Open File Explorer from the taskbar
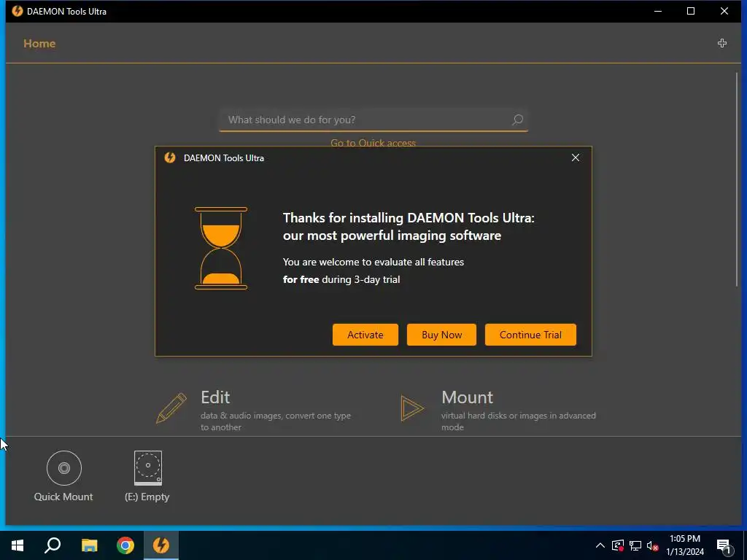This screenshot has width=747, height=560. [89, 545]
